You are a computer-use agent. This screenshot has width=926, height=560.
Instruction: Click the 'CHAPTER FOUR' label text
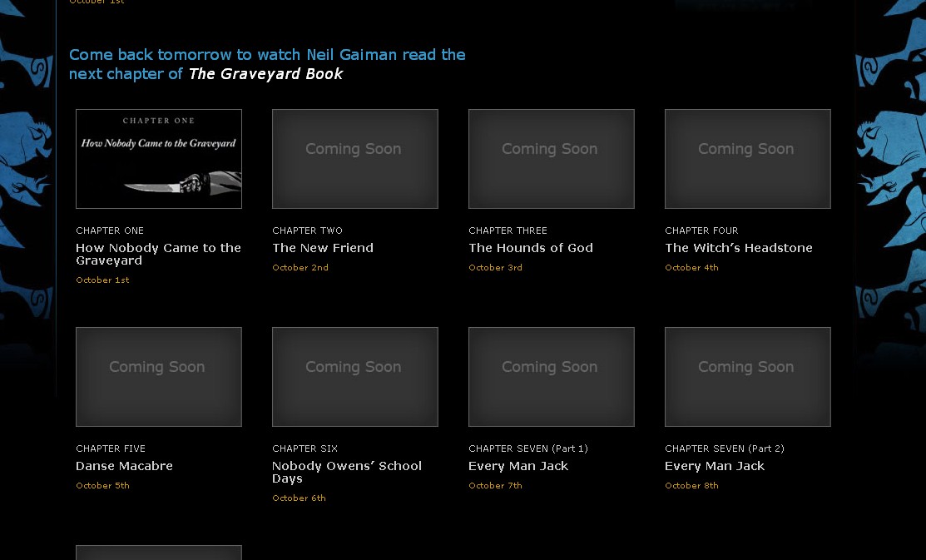click(701, 230)
